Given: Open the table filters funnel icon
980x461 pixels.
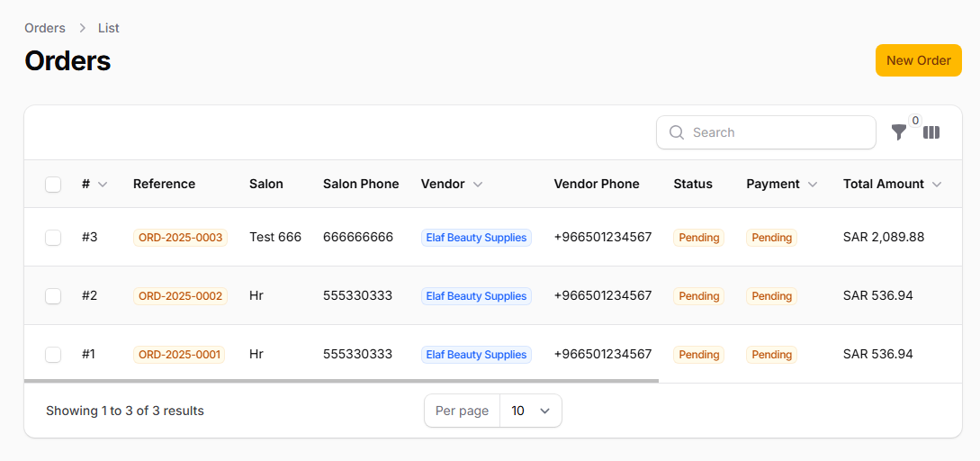Looking at the screenshot, I should click(x=898, y=132).
